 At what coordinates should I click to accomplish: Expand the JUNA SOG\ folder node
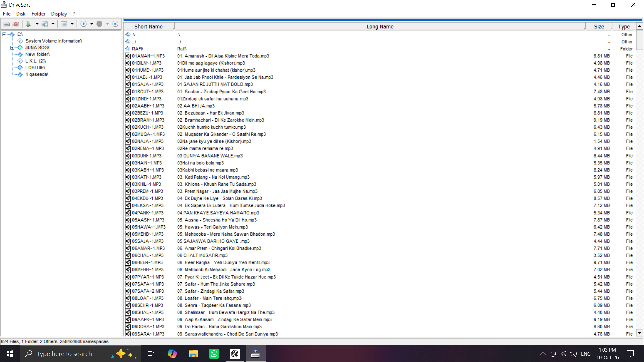(12, 48)
